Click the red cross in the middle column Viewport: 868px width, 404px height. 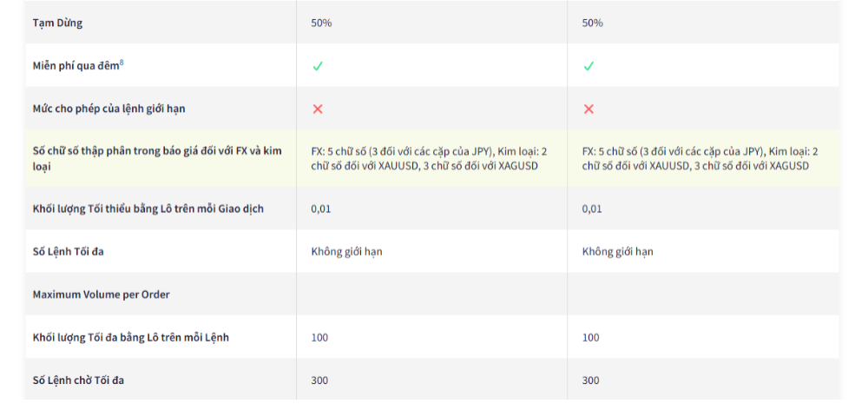(318, 109)
